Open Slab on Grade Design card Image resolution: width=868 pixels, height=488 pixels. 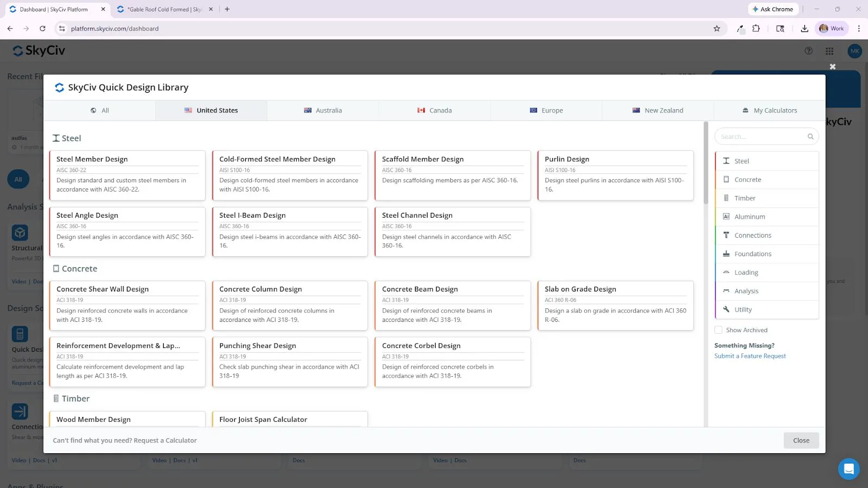(x=615, y=306)
